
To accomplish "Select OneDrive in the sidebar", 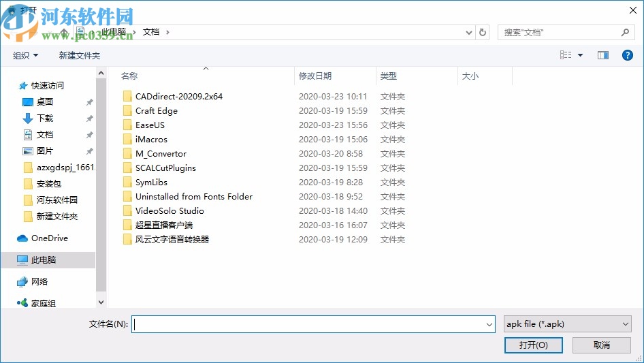I will pos(50,238).
